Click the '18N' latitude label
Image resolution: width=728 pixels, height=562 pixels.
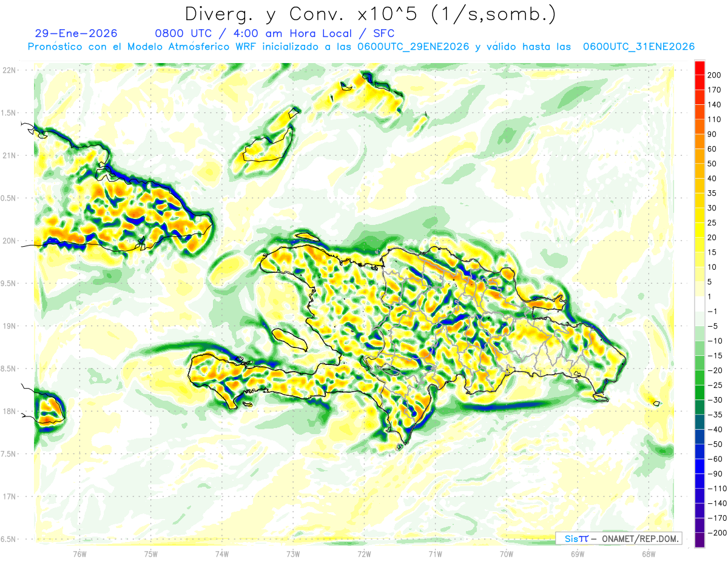pyautogui.click(x=10, y=411)
